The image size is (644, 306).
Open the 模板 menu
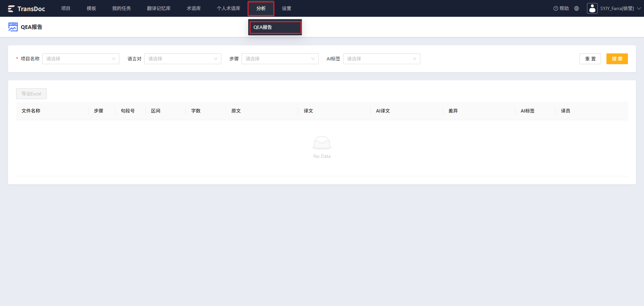91,8
